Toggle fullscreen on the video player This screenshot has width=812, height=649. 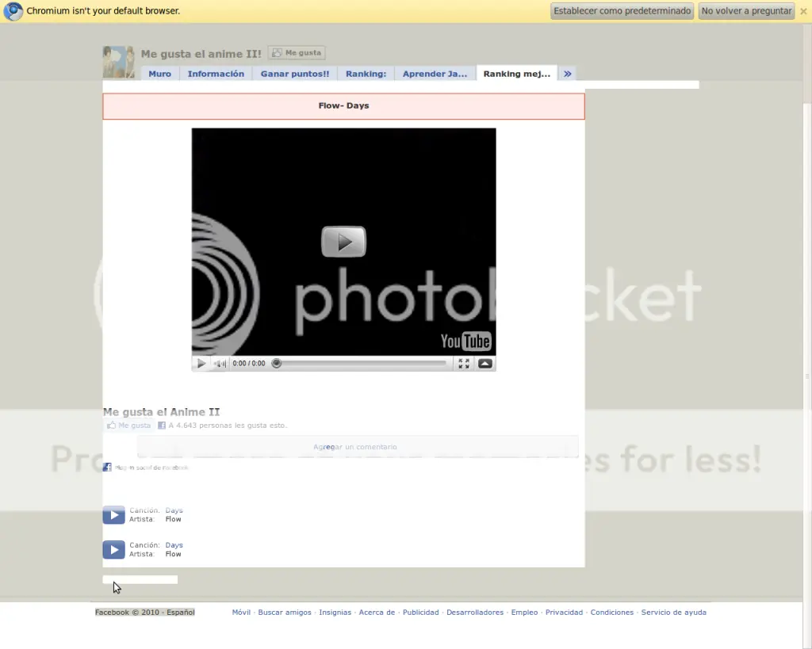(464, 363)
